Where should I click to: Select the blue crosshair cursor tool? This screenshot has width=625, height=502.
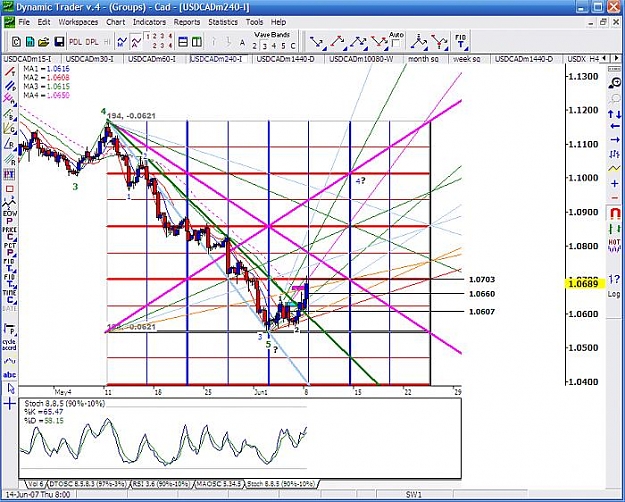10,404
